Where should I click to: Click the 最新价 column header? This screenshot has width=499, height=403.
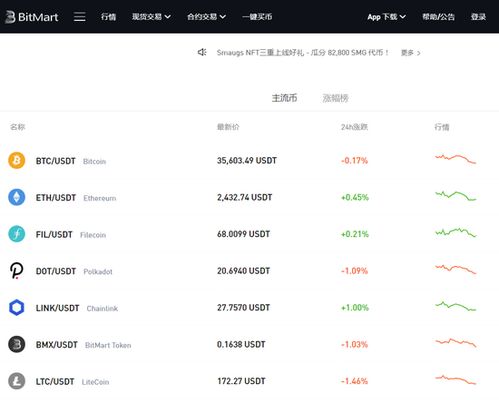(x=228, y=127)
